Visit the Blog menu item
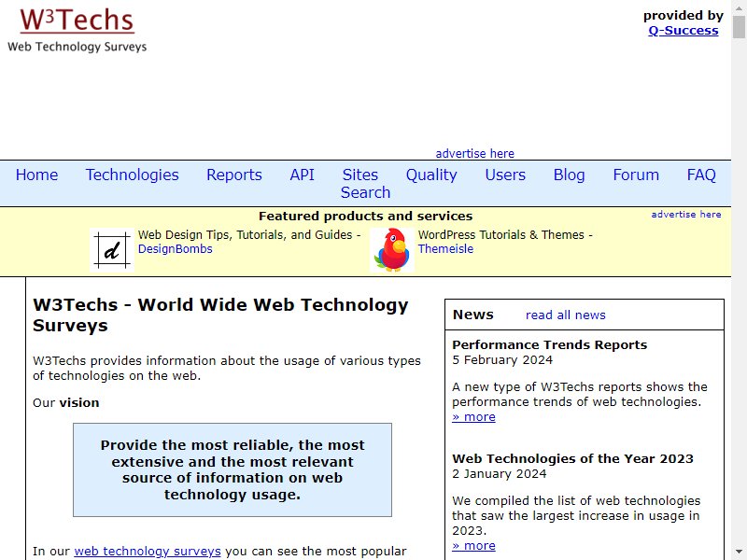Viewport: 747px width, 560px height. [x=569, y=175]
